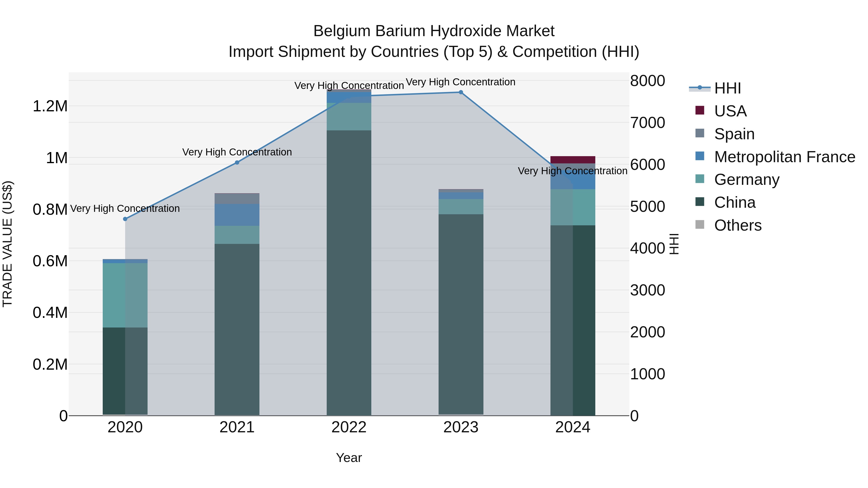Toggle the Germany legend entry
The width and height of the screenshot is (868, 488).
pos(737,179)
